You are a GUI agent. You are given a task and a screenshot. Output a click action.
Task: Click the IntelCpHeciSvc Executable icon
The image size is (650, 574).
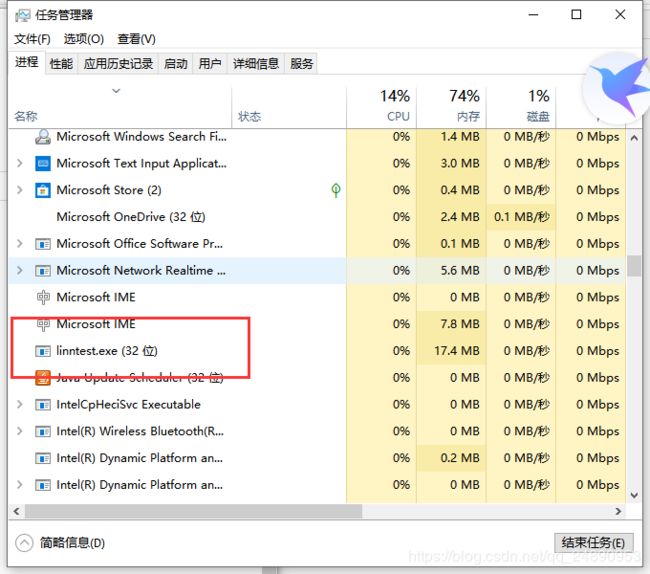point(43,404)
